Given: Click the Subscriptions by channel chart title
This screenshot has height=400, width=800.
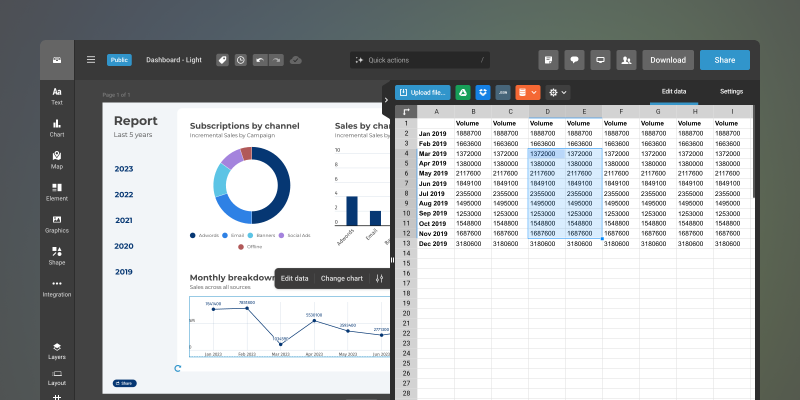Looking at the screenshot, I should [244, 126].
